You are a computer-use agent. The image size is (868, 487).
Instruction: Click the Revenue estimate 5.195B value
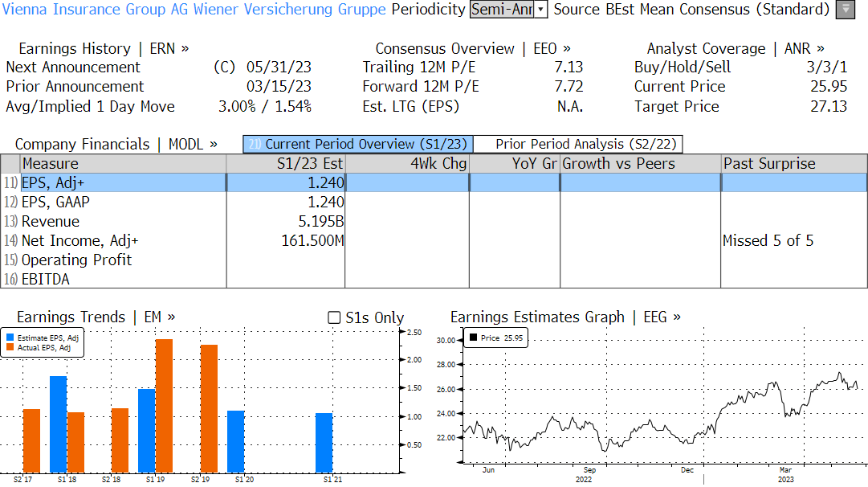point(321,222)
